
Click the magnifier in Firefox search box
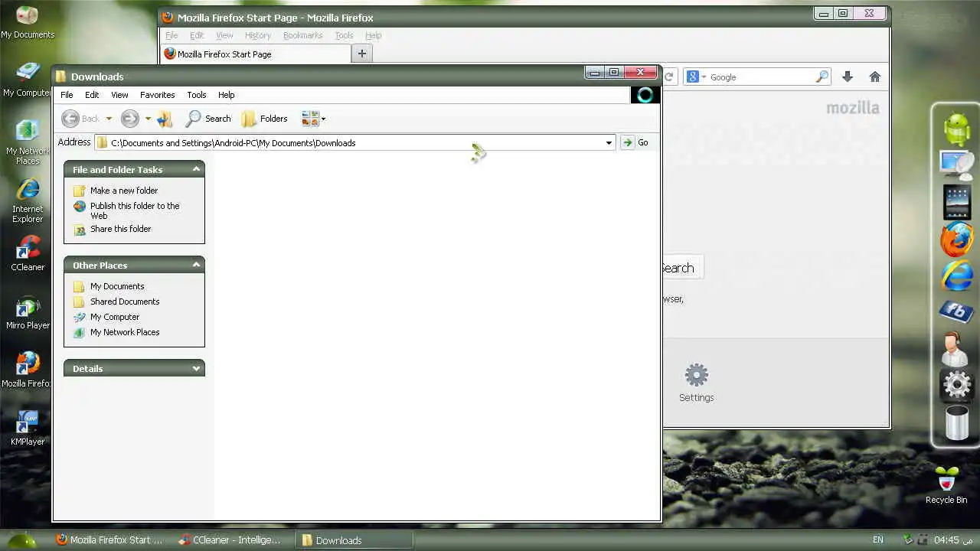pyautogui.click(x=822, y=77)
